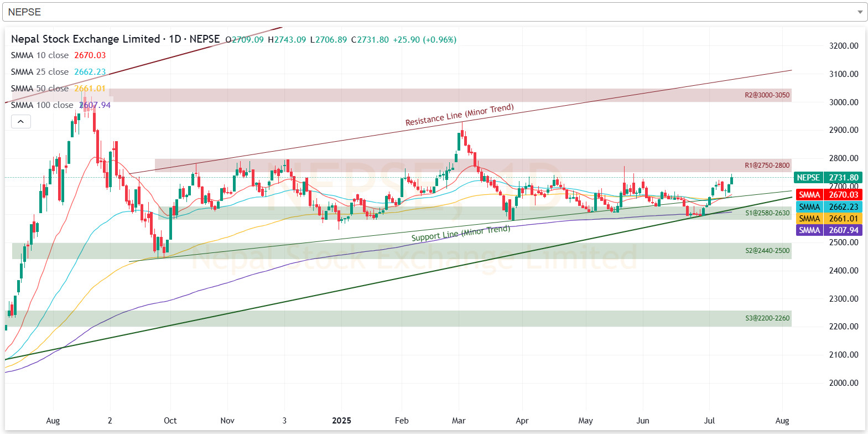Select the S2@2440-2500 support zone label

coord(767,251)
